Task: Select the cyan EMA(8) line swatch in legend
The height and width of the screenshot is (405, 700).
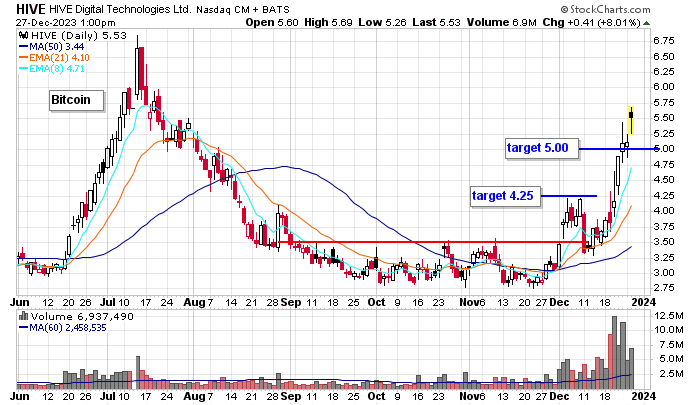Action: coord(23,69)
